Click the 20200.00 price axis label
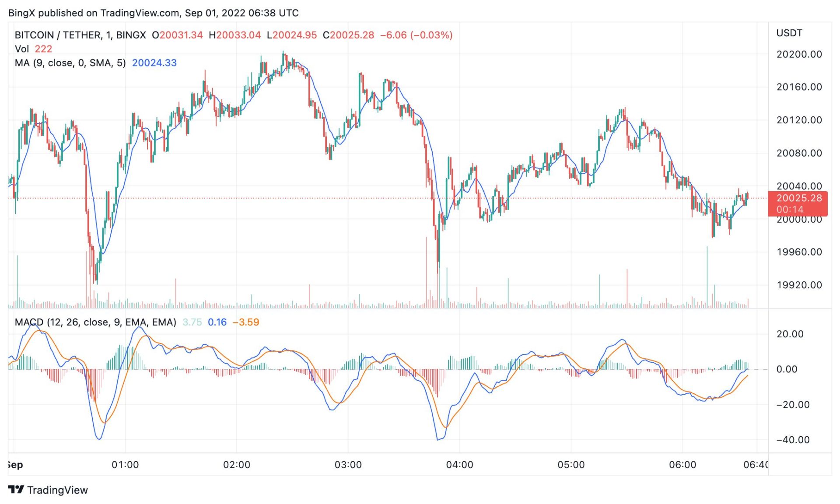 click(799, 54)
